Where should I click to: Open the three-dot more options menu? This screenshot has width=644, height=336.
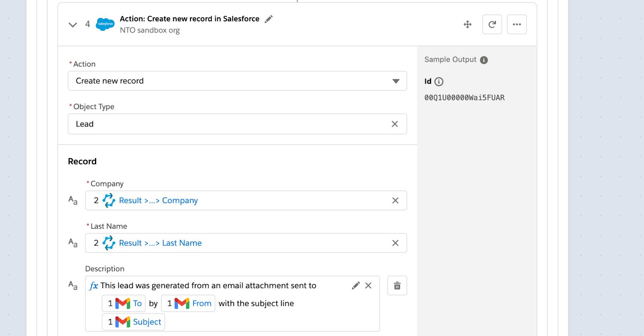click(x=517, y=25)
